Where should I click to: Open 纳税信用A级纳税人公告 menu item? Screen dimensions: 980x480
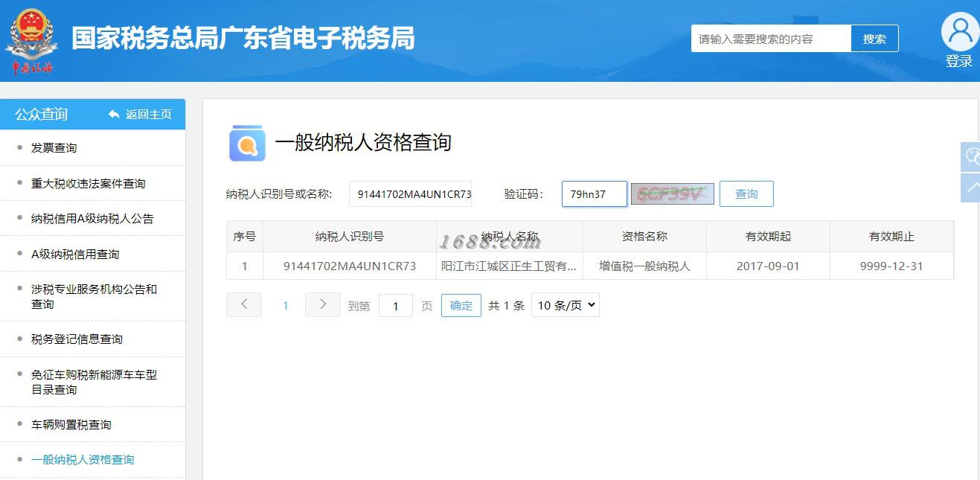click(92, 219)
